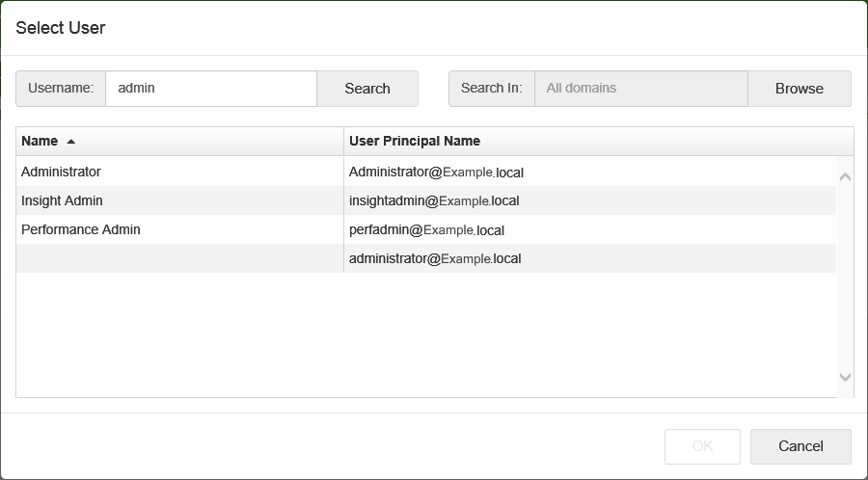Select the Administrator name cell
This screenshot has height=480, width=868.
tap(61, 173)
